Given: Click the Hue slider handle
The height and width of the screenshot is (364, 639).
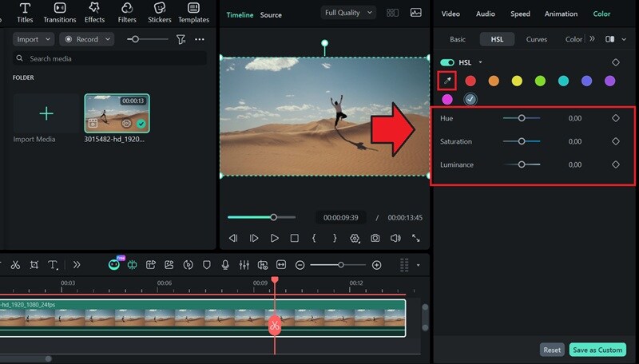Looking at the screenshot, I should 522,118.
